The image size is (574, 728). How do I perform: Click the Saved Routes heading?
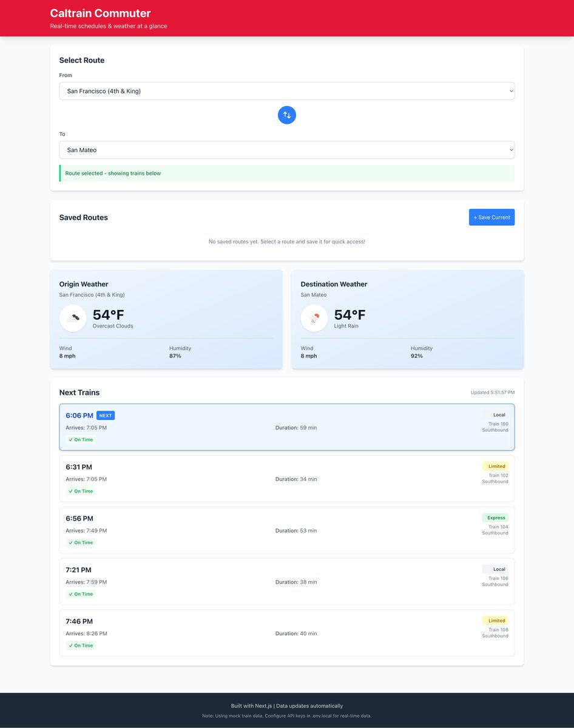84,218
